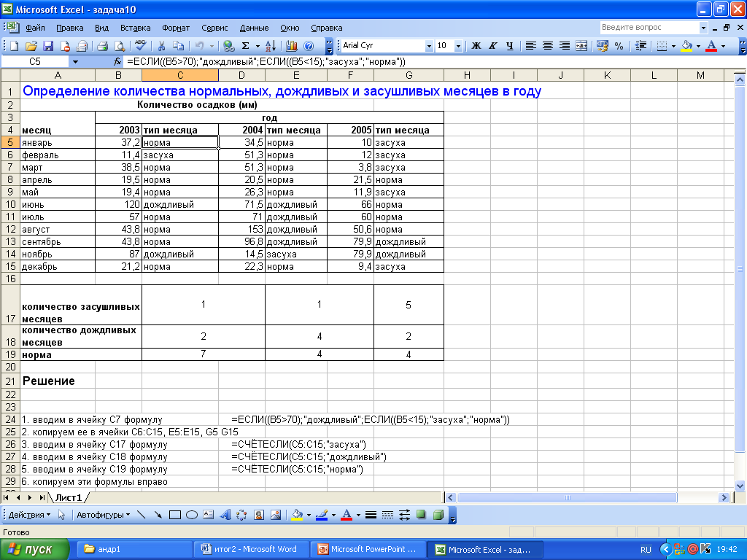Open the Формат menu

pos(176,28)
